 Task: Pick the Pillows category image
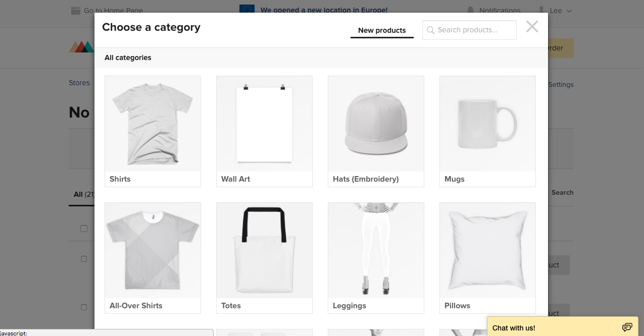[x=487, y=250]
